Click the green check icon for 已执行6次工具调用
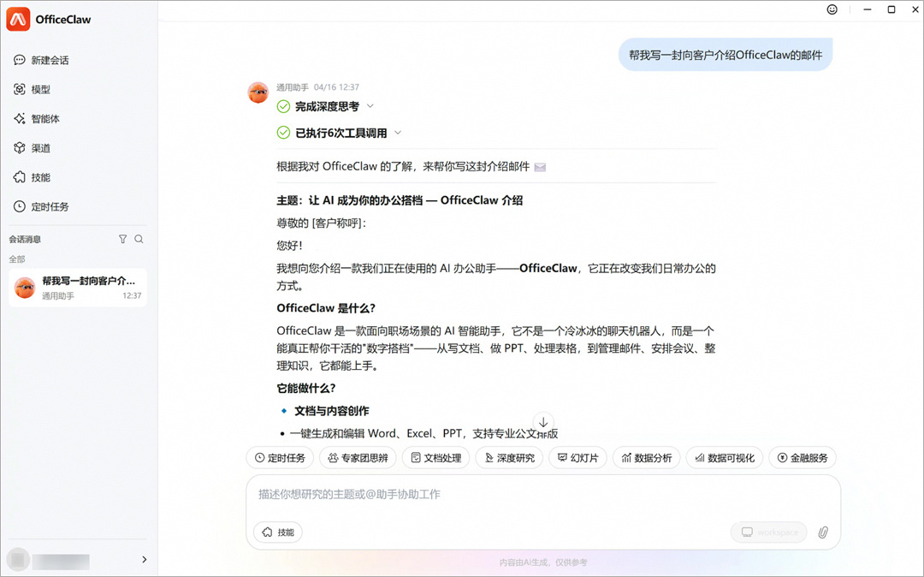Image resolution: width=924 pixels, height=577 pixels. [283, 133]
